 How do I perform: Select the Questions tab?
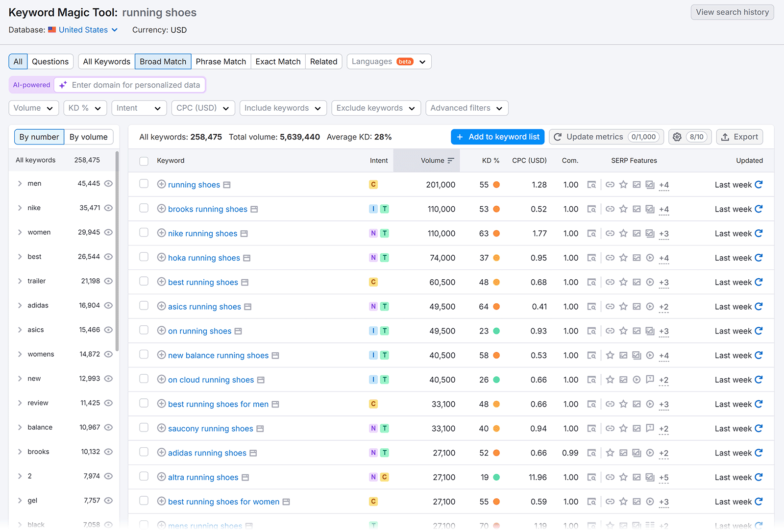pos(50,61)
